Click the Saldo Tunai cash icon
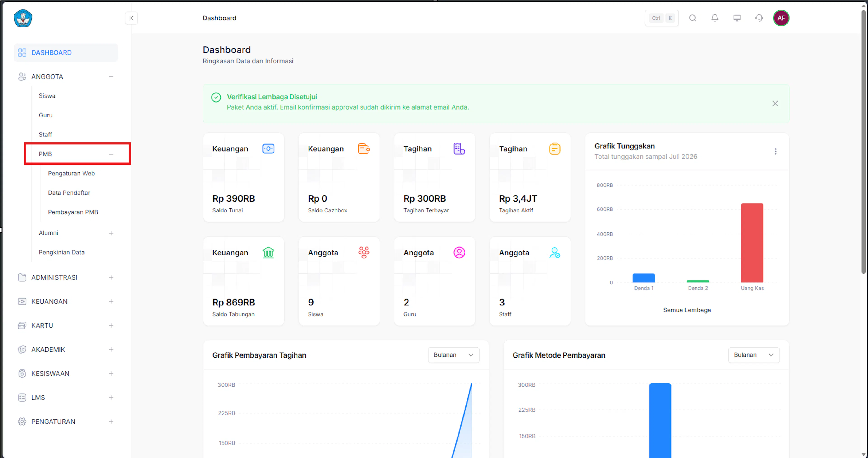This screenshot has width=868, height=458. pos(268,149)
